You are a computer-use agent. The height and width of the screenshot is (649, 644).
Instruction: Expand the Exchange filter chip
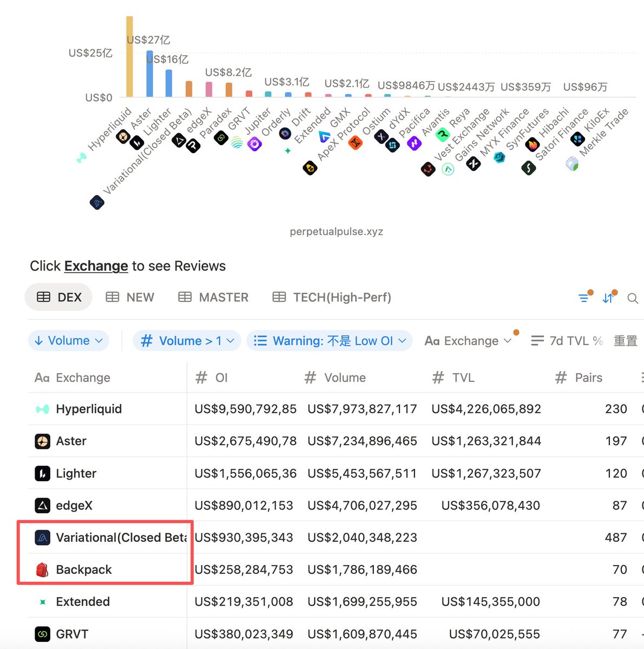tap(468, 341)
